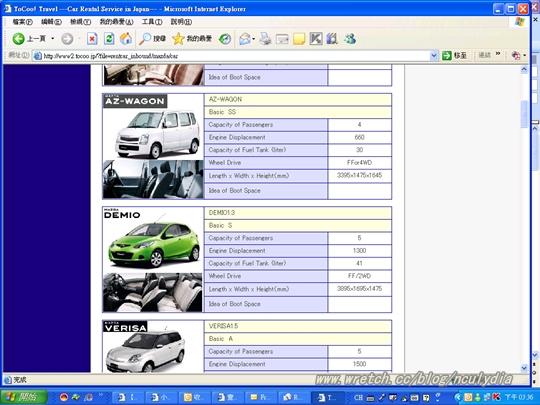The image size is (540, 405).
Task: Open Search with the magnifying glass icon
Action: 153,39
